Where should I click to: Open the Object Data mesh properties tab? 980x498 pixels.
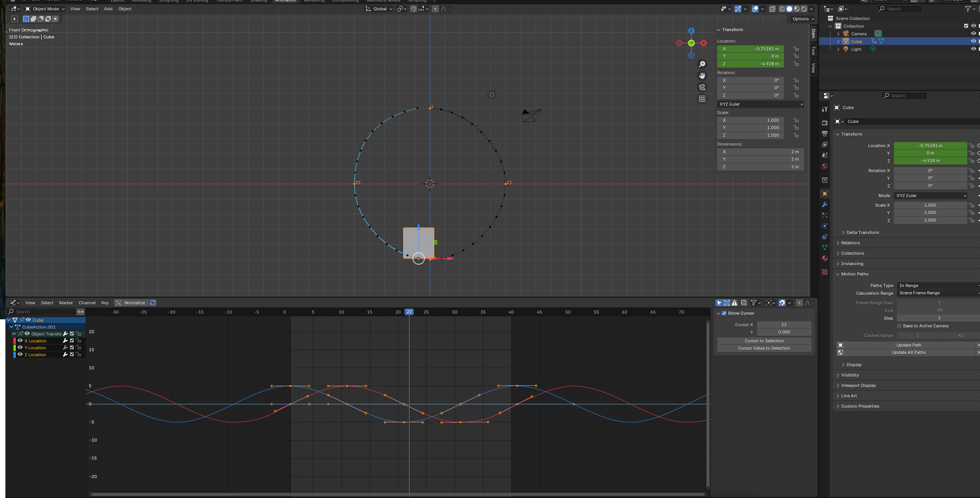pyautogui.click(x=824, y=247)
